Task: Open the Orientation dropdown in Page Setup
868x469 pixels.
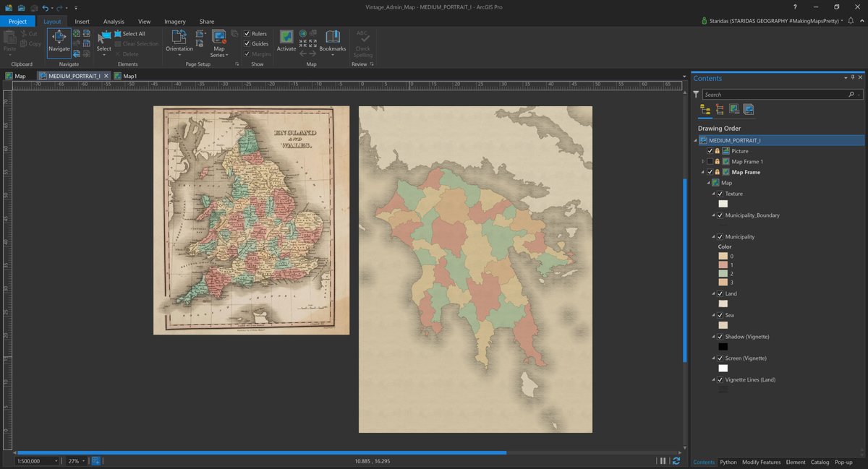Action: (x=179, y=42)
